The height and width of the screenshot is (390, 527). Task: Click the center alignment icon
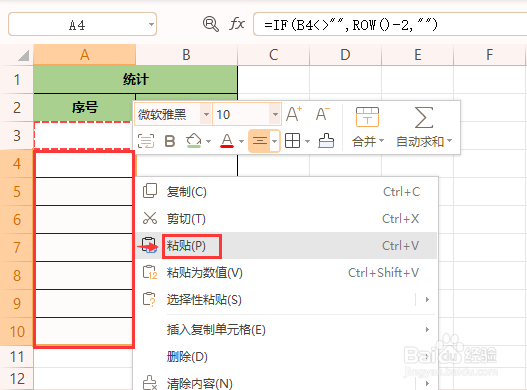coord(260,141)
